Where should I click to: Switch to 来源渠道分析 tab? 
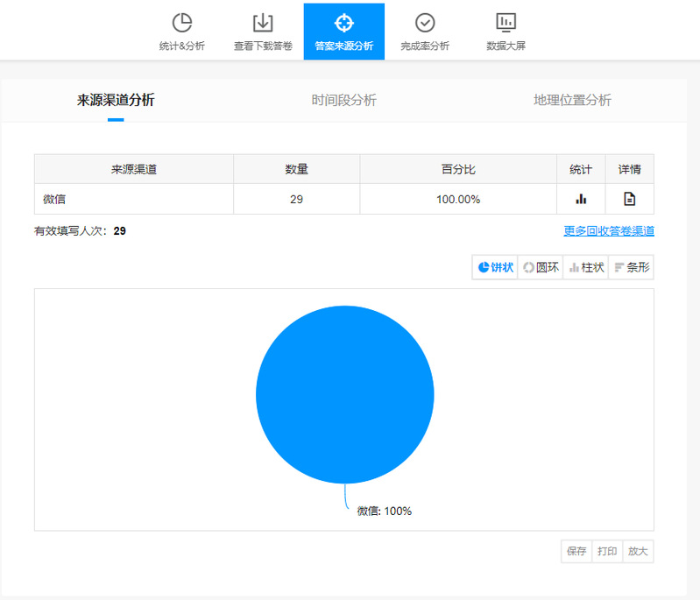click(116, 100)
